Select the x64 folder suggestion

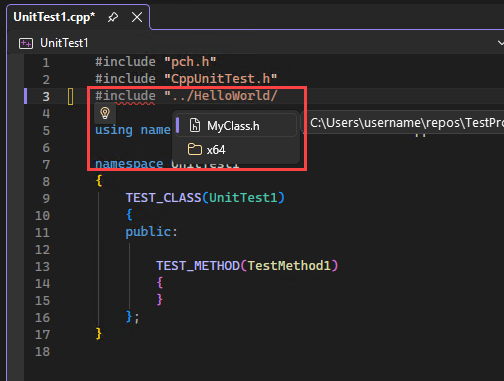236,149
